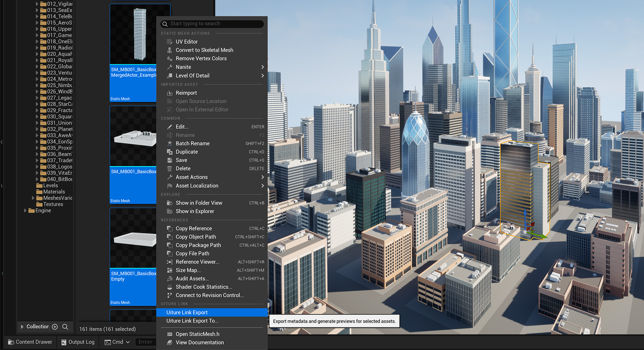This screenshot has height=350, width=644.
Task: Click the Reimport icon
Action: [x=169, y=93]
